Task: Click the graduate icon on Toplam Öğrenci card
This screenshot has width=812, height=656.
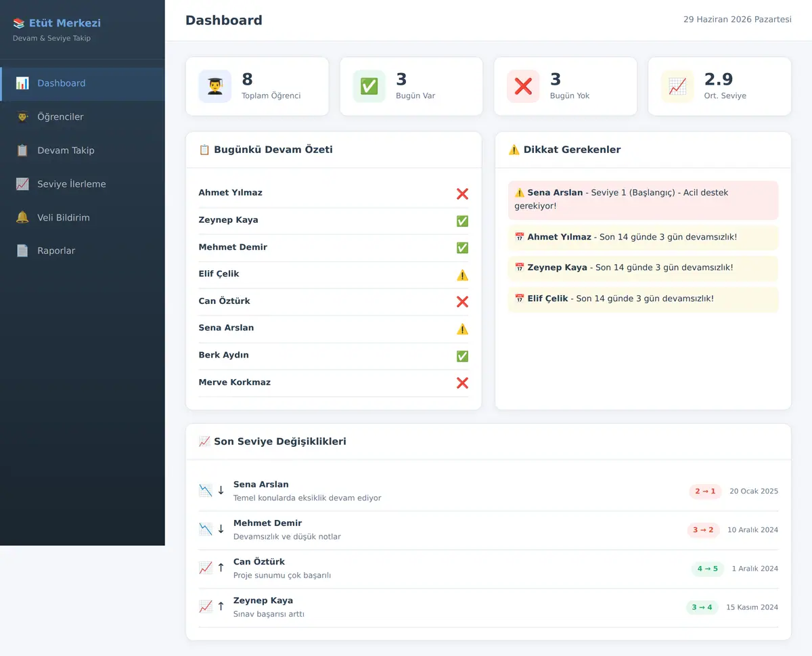Action: pyautogui.click(x=215, y=86)
